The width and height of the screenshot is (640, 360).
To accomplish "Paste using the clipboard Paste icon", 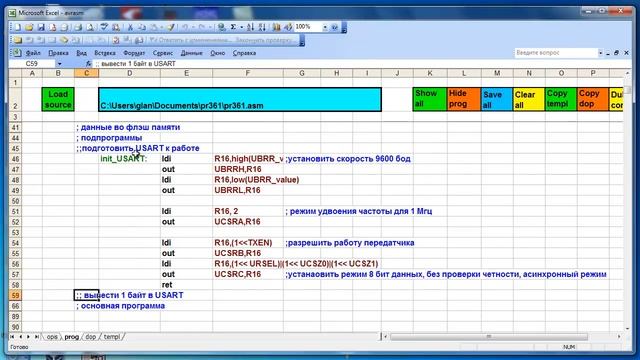I will point(154,27).
